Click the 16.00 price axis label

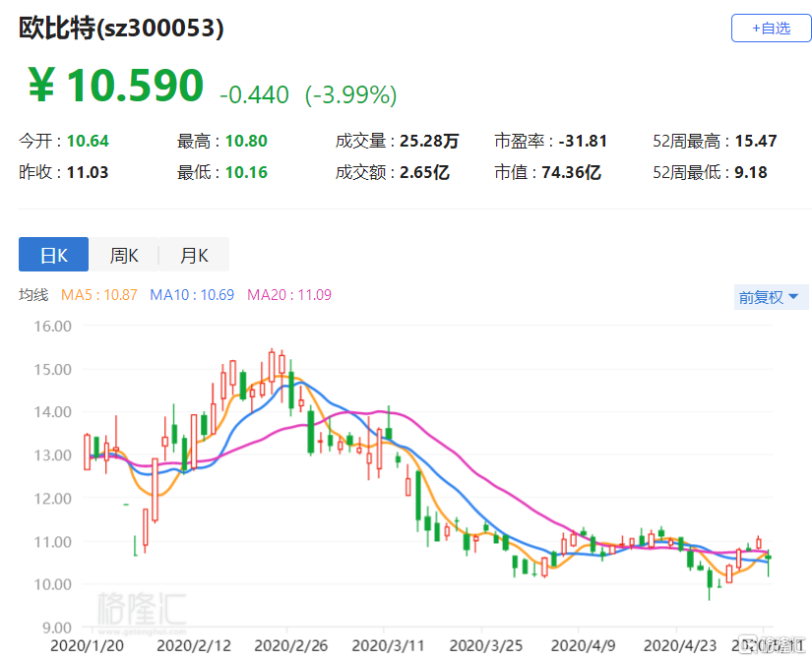click(x=53, y=327)
